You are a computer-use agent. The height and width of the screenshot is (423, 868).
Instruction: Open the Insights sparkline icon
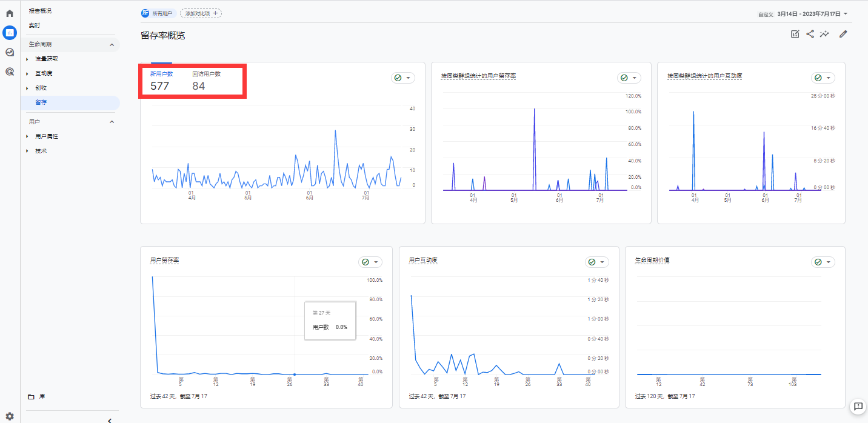(x=824, y=35)
